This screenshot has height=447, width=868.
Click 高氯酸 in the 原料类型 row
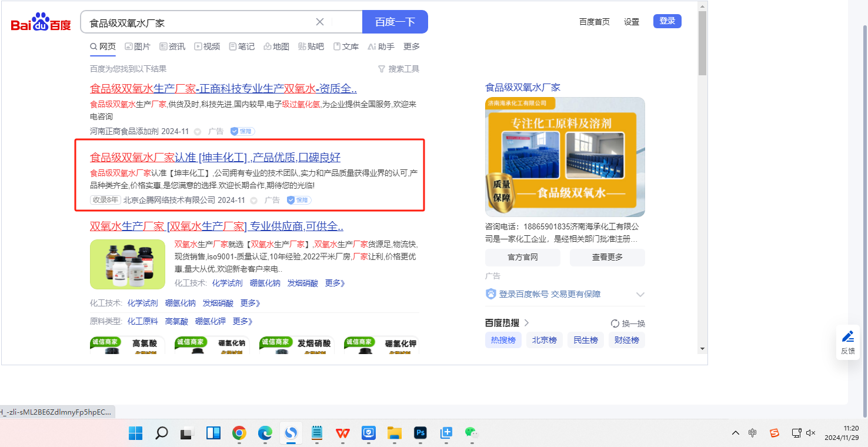click(176, 321)
